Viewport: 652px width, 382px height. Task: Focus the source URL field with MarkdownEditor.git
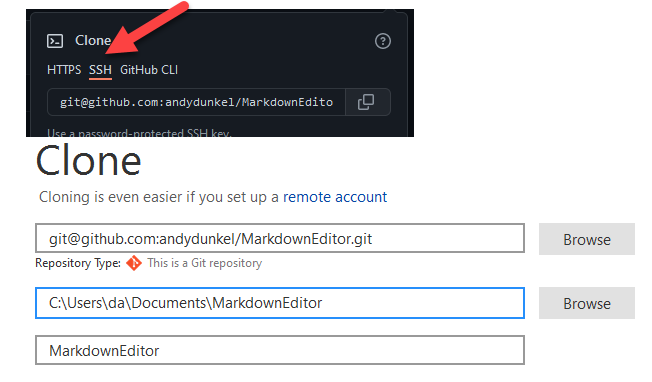click(280, 239)
